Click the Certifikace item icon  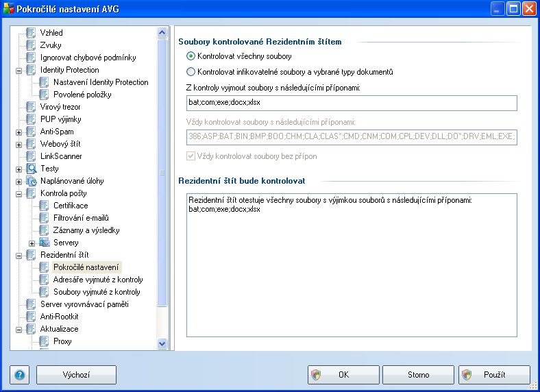coord(44,206)
